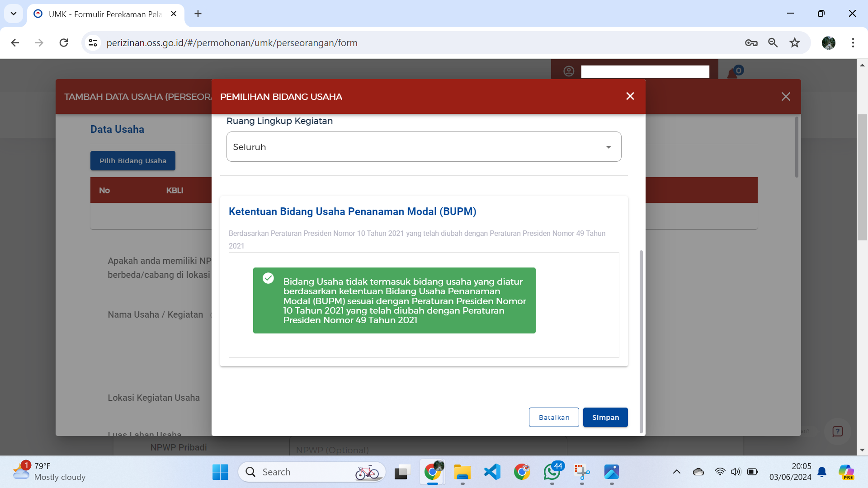The width and height of the screenshot is (868, 488).
Task: Close the UMK Formulir Perekaman tab
Action: (x=174, y=14)
